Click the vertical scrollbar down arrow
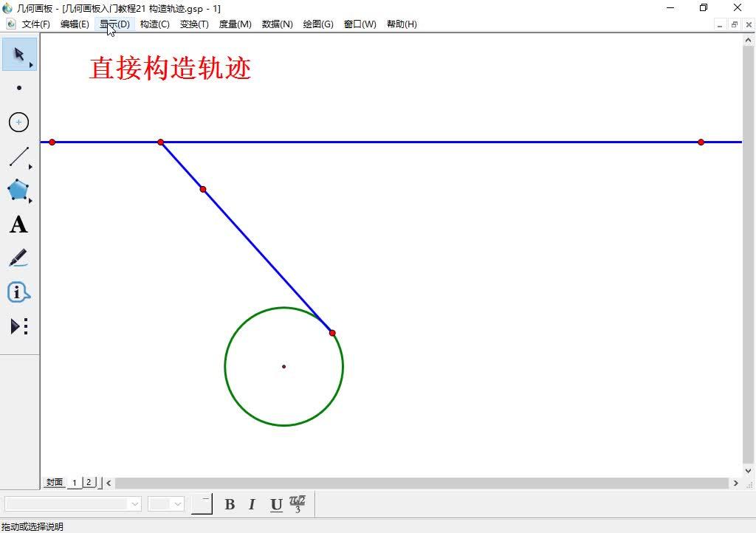Viewport: 756px width, 533px height. tap(749, 471)
